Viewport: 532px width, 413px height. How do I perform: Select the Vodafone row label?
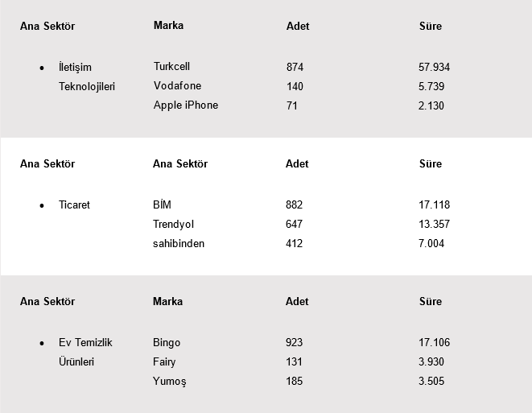coord(177,86)
